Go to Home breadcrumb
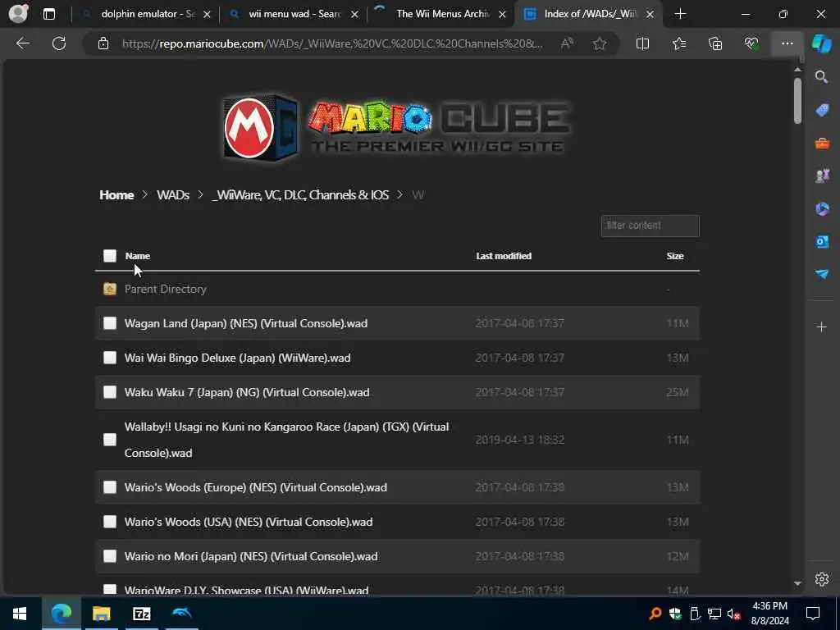Image resolution: width=840 pixels, height=630 pixels. coord(116,195)
